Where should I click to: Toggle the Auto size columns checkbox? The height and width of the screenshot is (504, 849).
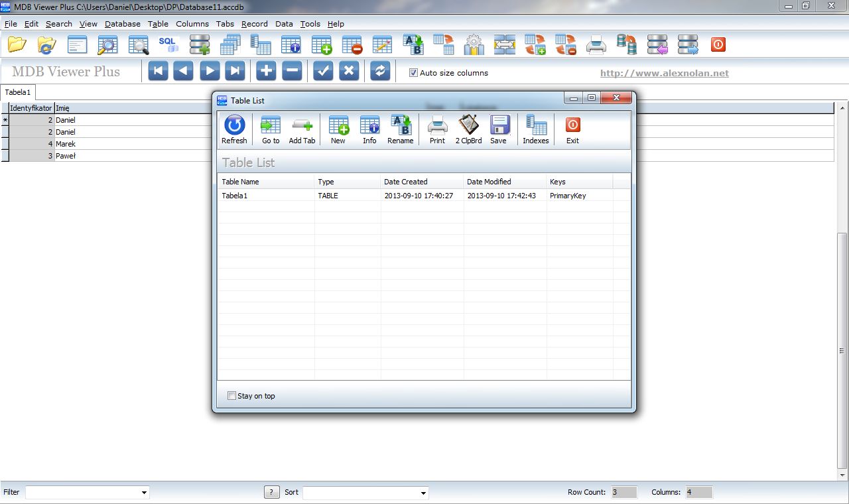(413, 73)
